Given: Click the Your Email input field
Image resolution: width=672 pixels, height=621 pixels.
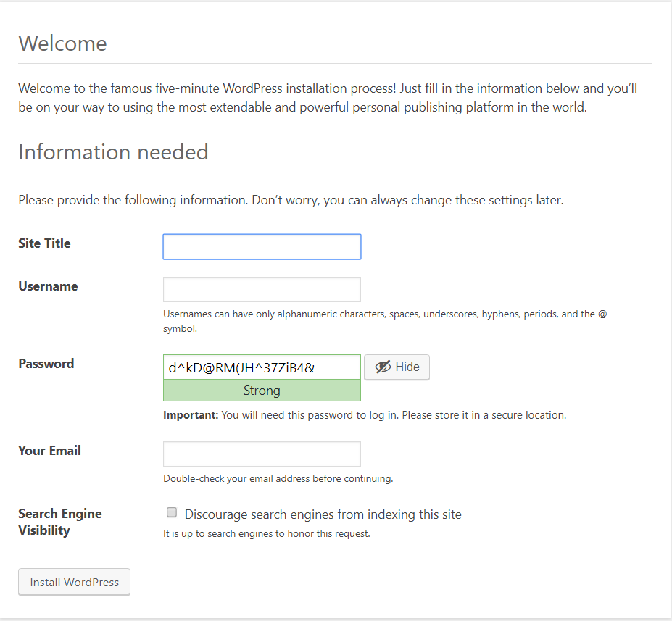Looking at the screenshot, I should tap(262, 454).
